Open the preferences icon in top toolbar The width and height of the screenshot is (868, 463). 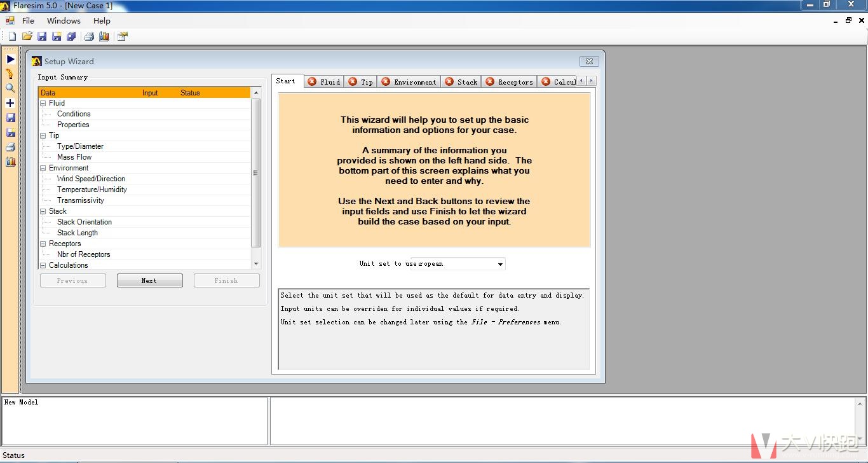click(x=122, y=36)
